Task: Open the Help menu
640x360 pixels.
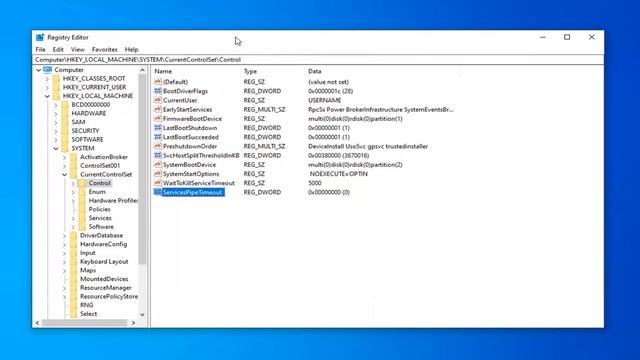Action: pos(131,49)
